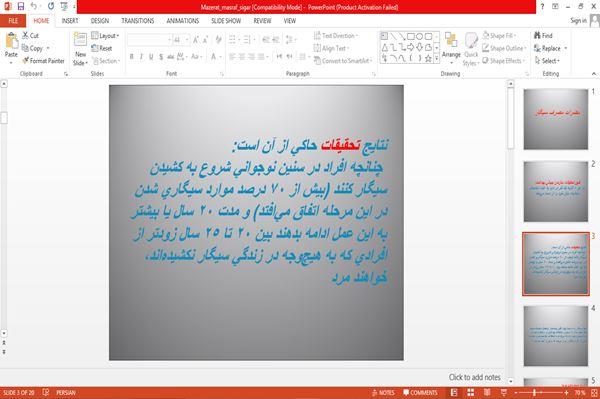Screen dimensions: 600x399
Task: Open the Shape Effects dropdown
Action: point(503,60)
